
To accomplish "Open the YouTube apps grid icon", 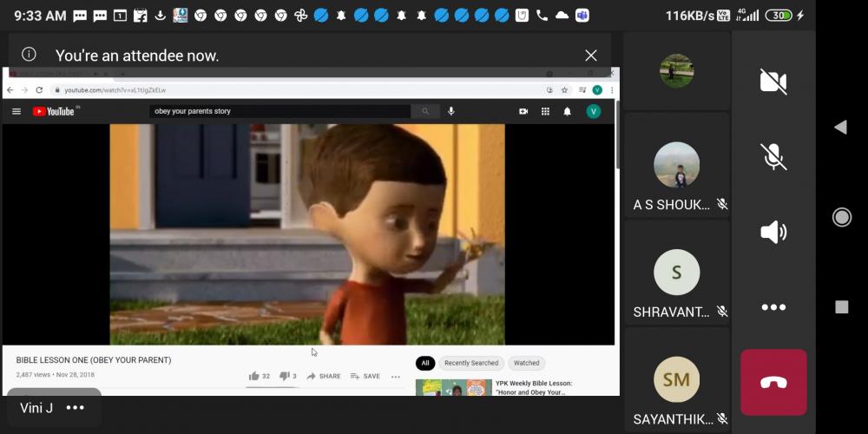I will tap(545, 111).
